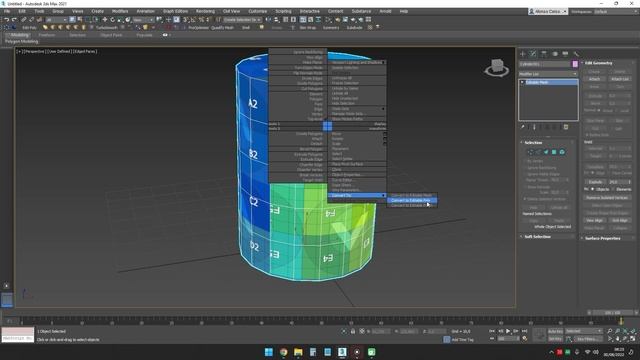Expand the Soft Selection rollout
640x360 pixels.
tap(537, 236)
